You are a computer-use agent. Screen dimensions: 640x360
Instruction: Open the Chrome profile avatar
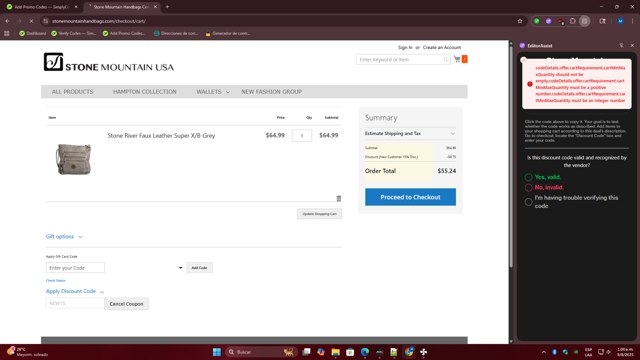620,21
